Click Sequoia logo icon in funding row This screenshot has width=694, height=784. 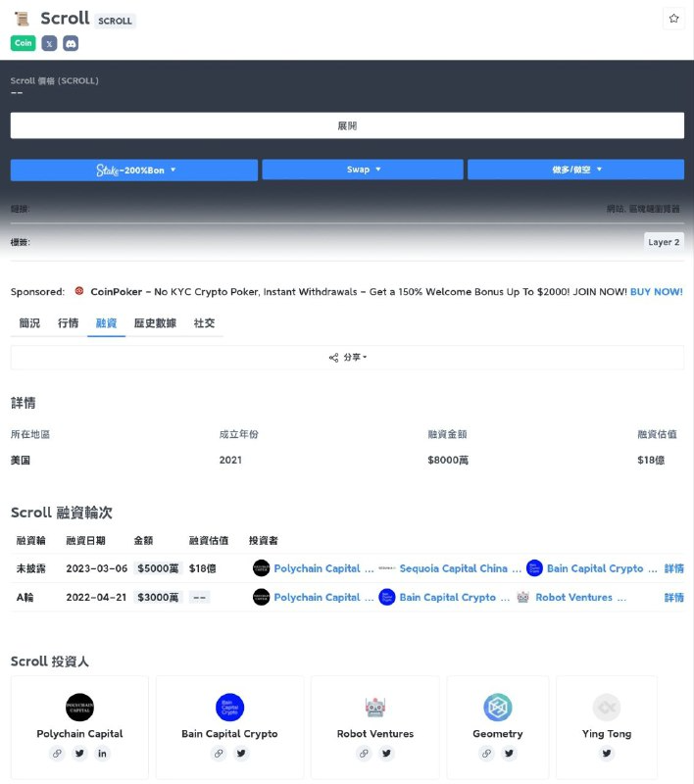click(x=387, y=568)
